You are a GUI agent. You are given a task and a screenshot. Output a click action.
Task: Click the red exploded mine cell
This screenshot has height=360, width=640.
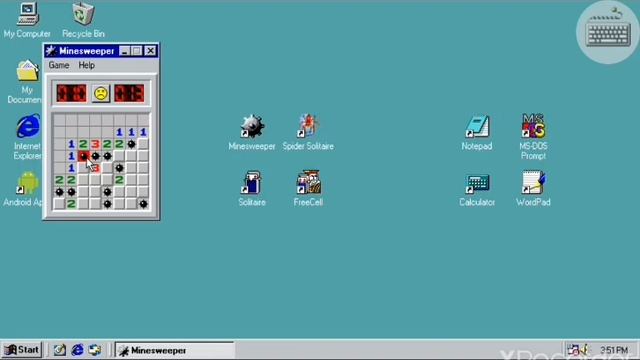83,156
